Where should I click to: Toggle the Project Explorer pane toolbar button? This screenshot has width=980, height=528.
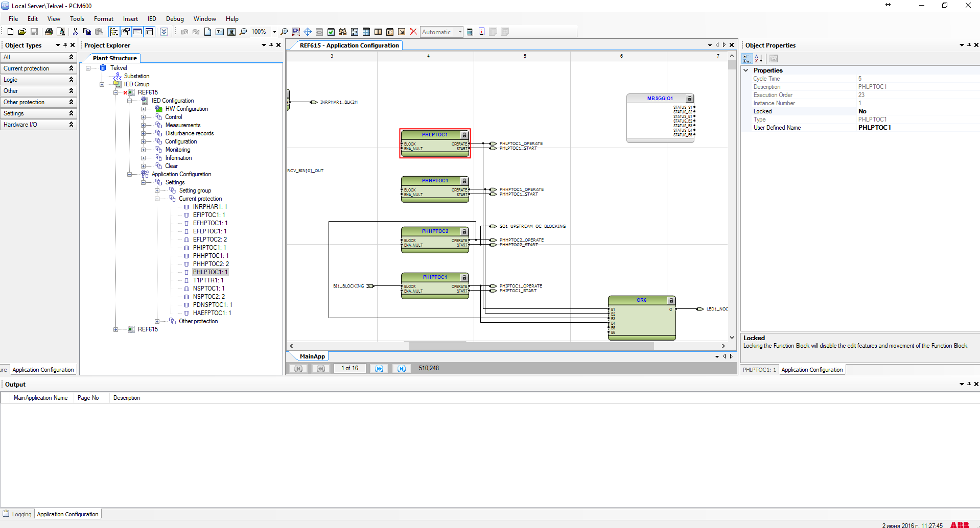click(x=113, y=32)
